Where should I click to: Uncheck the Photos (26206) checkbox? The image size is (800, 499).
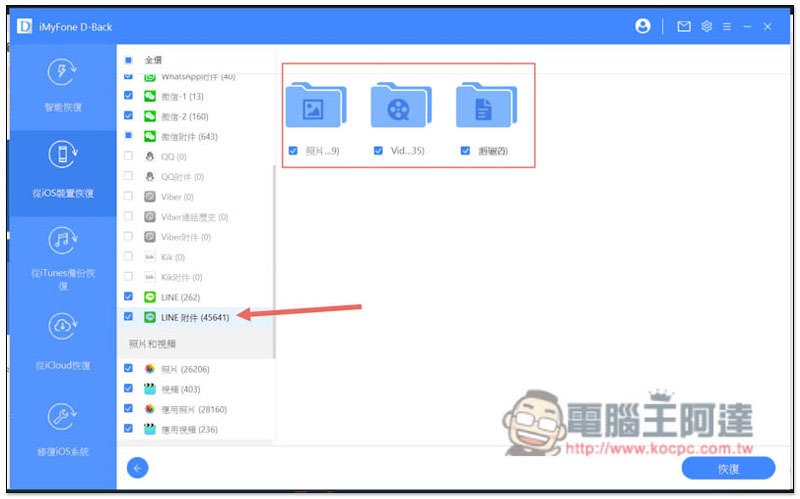point(129,368)
